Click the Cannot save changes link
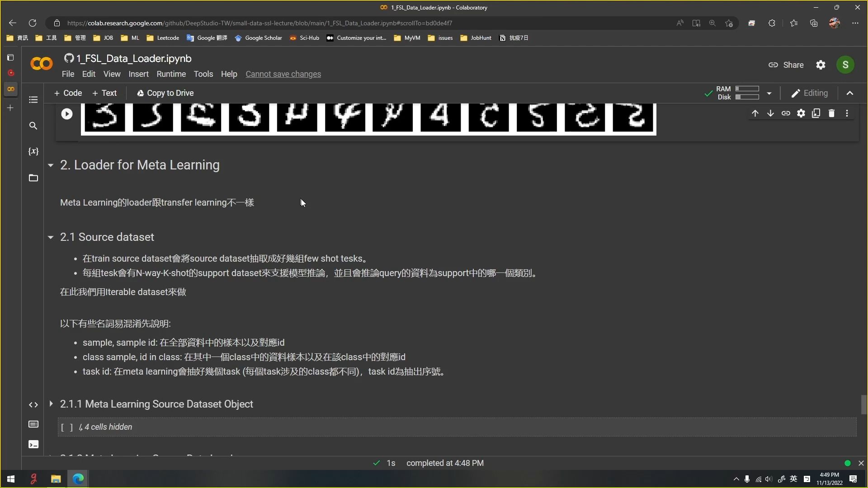Viewport: 868px width, 488px height. click(x=283, y=74)
